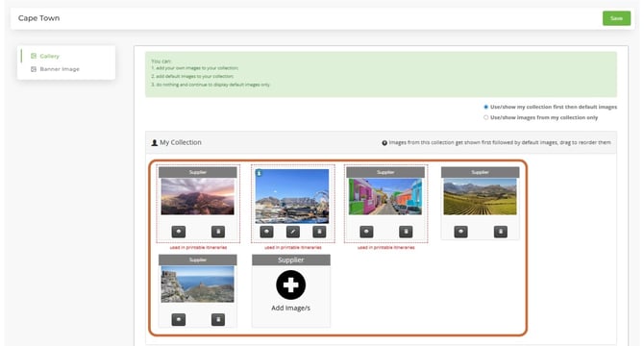
Task: Click Supplier header above vineyard image
Action: click(x=481, y=172)
